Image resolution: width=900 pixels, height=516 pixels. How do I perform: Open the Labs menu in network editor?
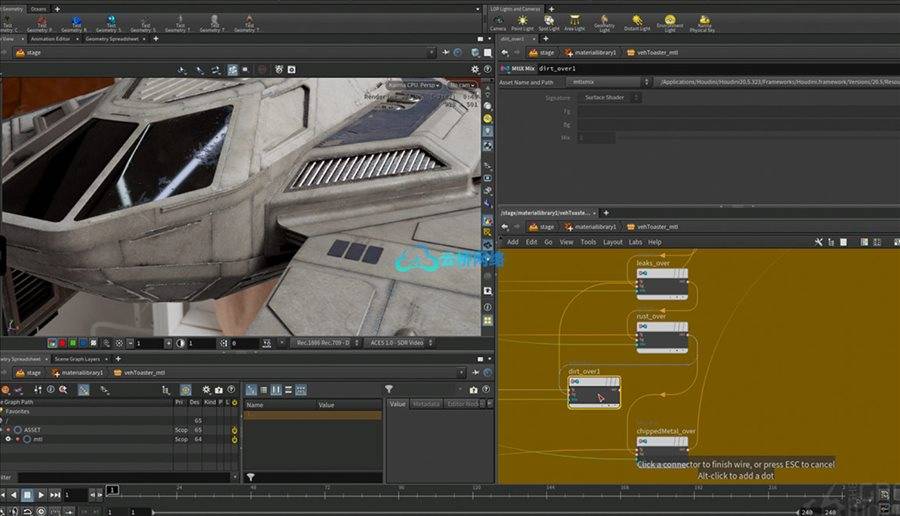635,242
